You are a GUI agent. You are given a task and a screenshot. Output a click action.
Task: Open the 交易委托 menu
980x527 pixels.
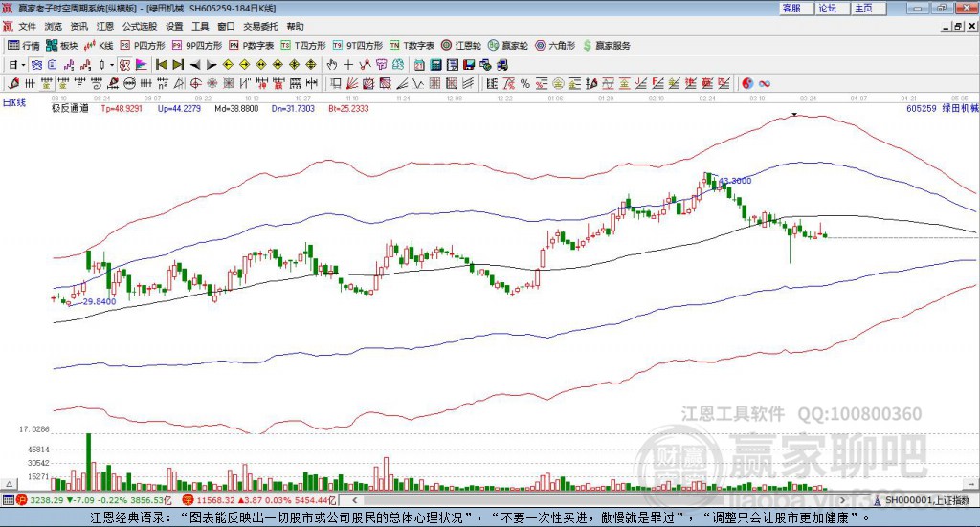coord(260,26)
